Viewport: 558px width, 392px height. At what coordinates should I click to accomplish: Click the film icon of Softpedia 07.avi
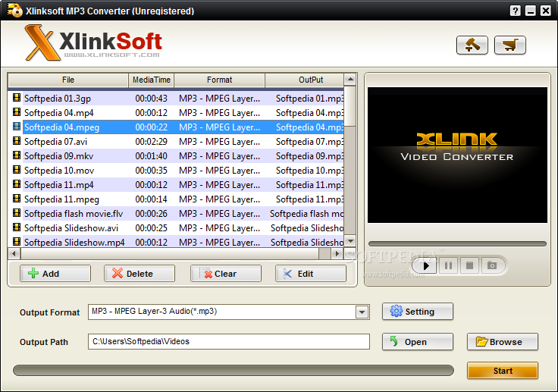(x=17, y=141)
